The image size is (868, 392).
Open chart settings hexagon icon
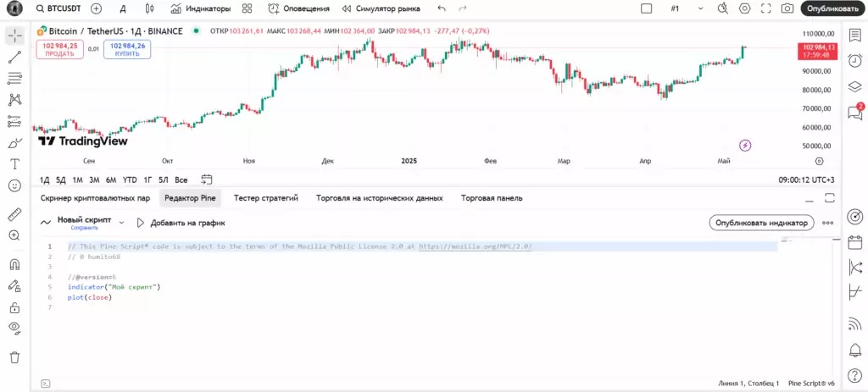coord(744,8)
